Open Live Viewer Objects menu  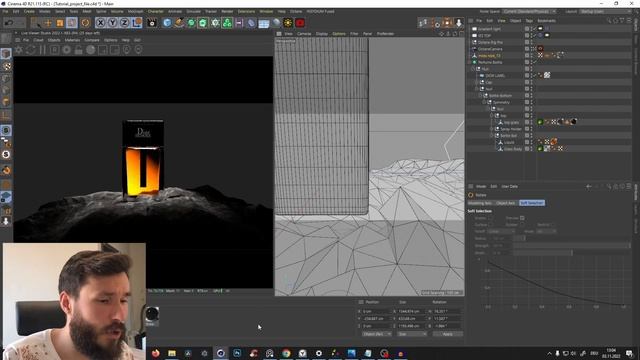[54, 40]
